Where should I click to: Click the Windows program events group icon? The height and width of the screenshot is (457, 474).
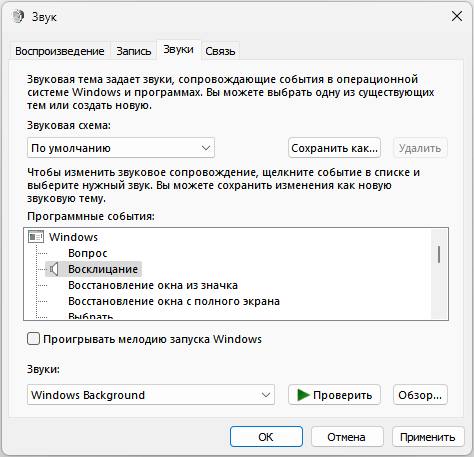pyautogui.click(x=36, y=237)
